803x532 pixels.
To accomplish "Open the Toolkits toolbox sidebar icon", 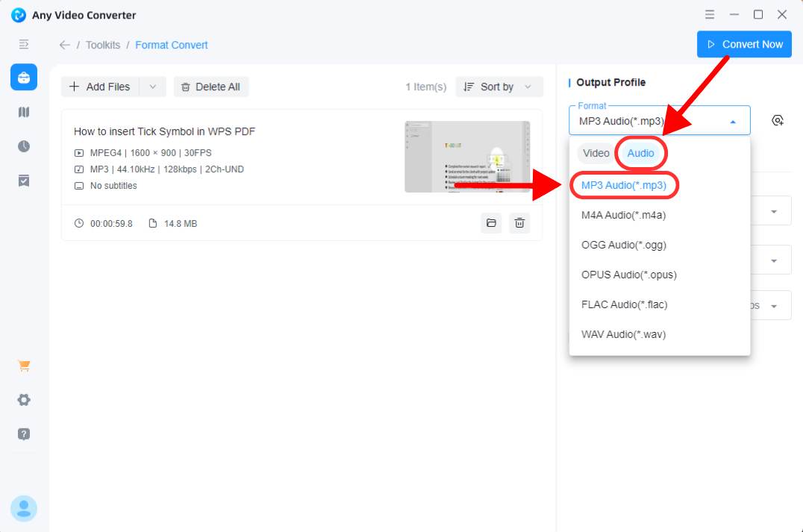I will [24, 77].
